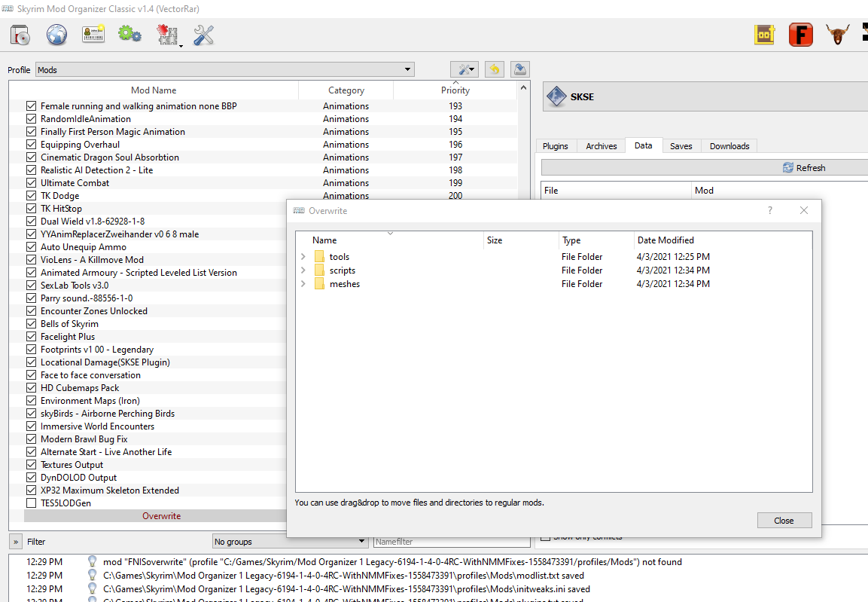
Task: Click the Size column header in Overwrite dialog
Action: tap(521, 240)
